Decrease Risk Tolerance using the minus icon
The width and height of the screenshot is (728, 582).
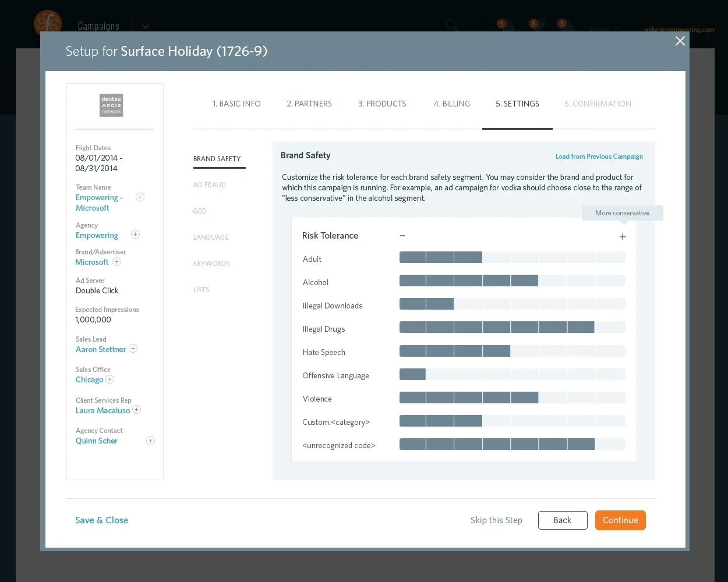[402, 236]
